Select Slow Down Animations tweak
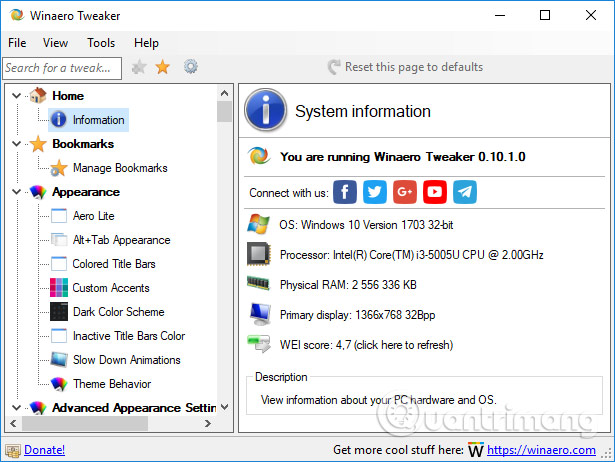The width and height of the screenshot is (615, 462). (127, 360)
